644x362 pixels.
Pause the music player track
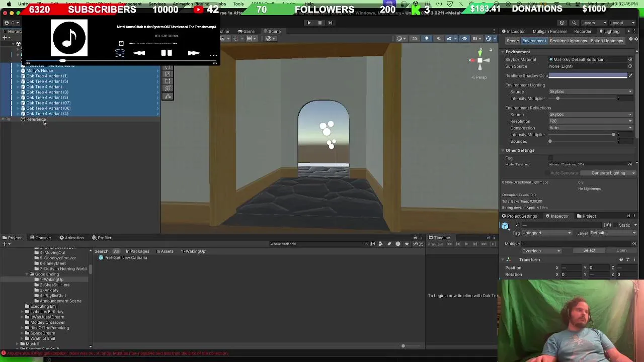[167, 53]
